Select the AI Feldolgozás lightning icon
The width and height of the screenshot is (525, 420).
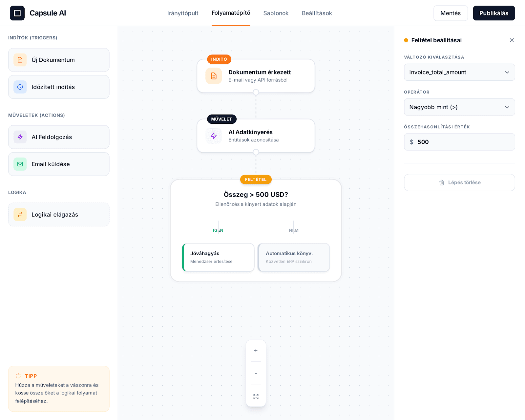tap(20, 137)
